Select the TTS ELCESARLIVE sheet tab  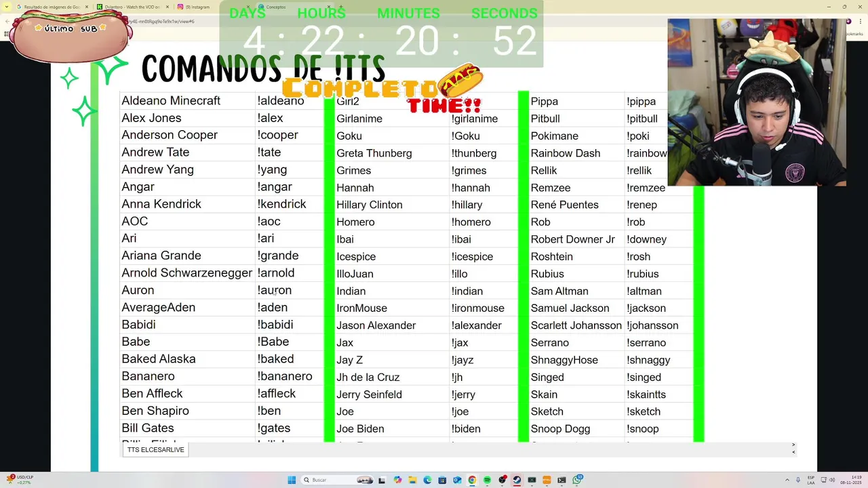click(x=155, y=449)
